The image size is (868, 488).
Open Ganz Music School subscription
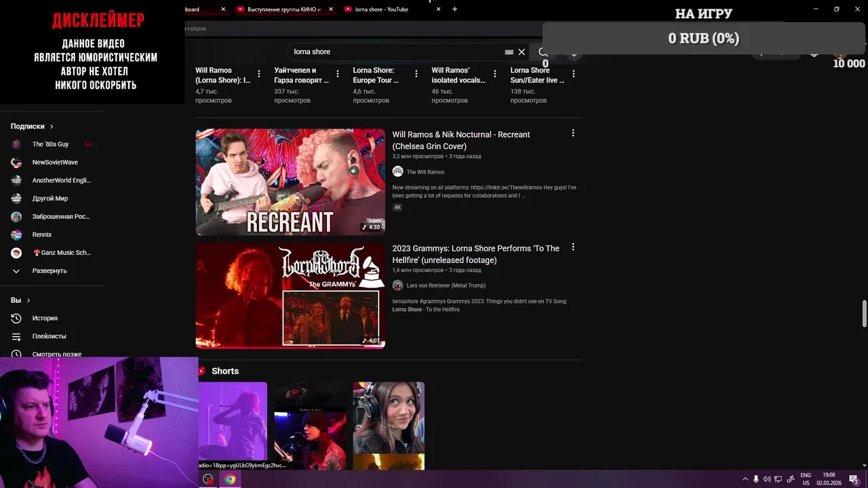(x=52, y=253)
